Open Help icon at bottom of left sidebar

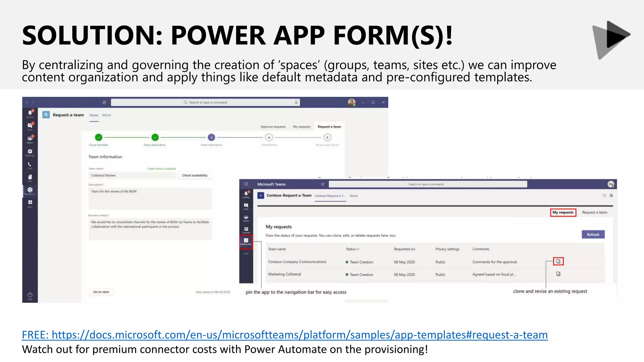coord(30,295)
